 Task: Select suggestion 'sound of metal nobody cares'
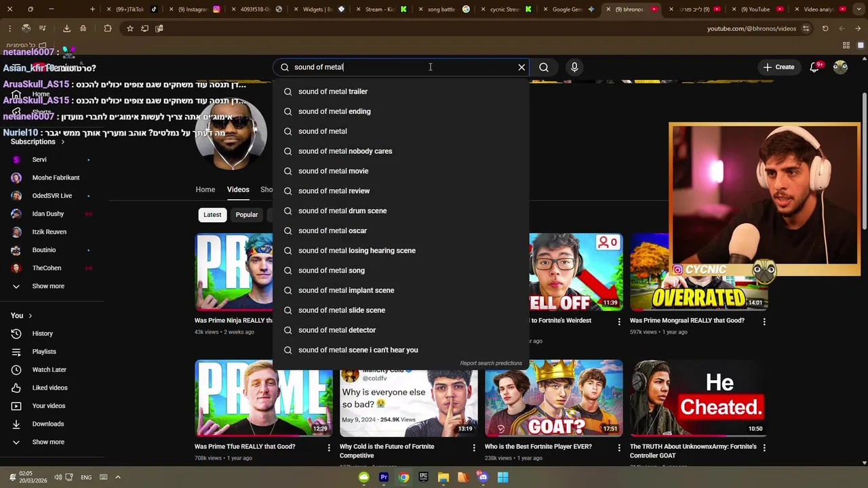401,151
